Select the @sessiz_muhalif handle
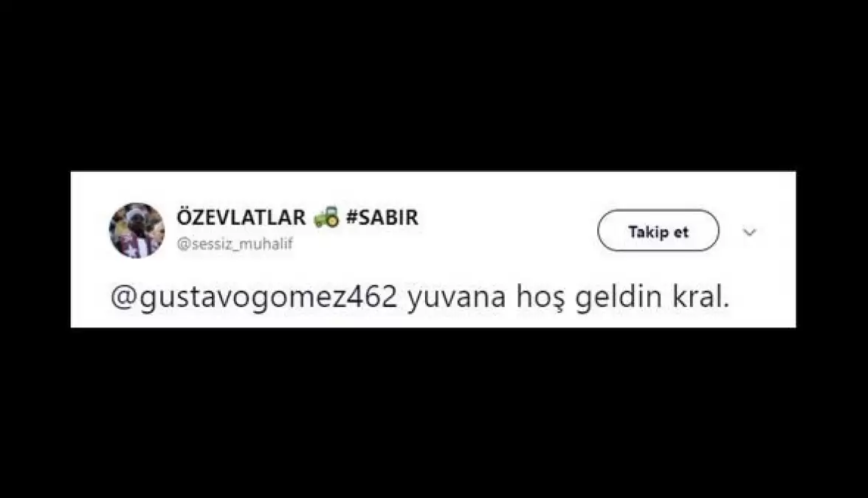Viewport: 868px width, 498px height. 235,244
